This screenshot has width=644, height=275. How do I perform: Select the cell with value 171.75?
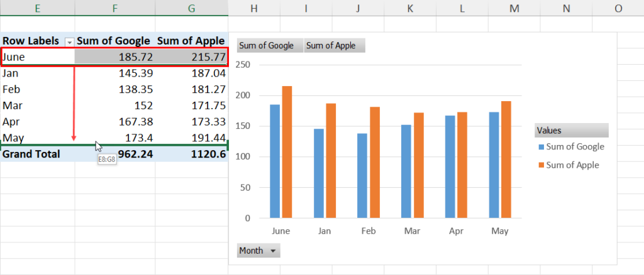click(x=191, y=105)
